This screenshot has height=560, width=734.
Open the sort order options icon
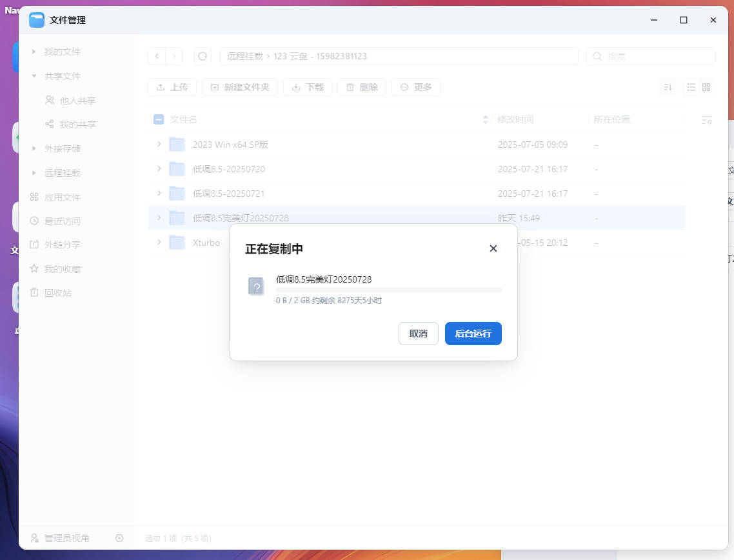pyautogui.click(x=668, y=87)
